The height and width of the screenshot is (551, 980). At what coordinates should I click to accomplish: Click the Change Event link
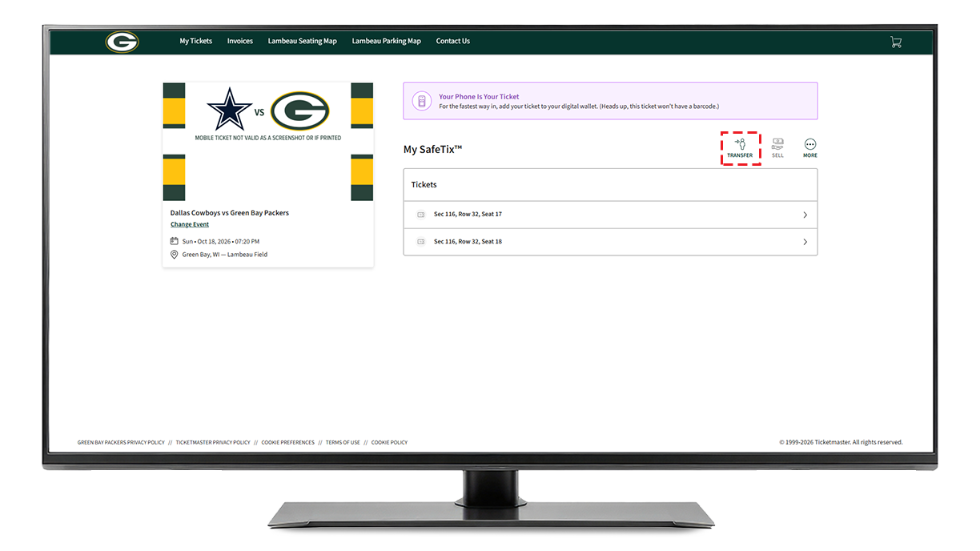click(x=190, y=225)
